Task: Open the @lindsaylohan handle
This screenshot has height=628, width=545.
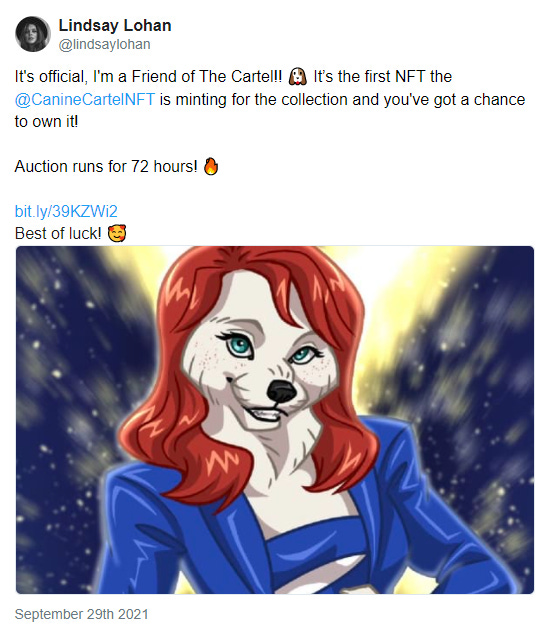Action: click(x=105, y=44)
